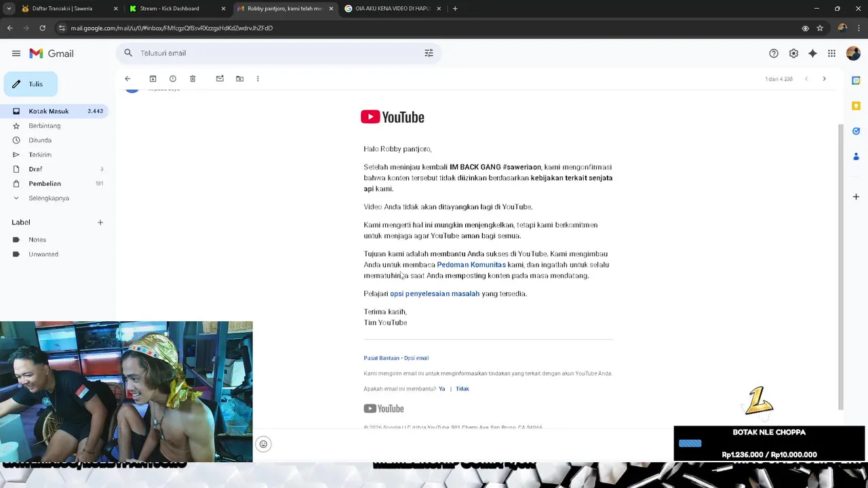Report this email as spam
Viewport: 868px width, 488px height.
173,79
